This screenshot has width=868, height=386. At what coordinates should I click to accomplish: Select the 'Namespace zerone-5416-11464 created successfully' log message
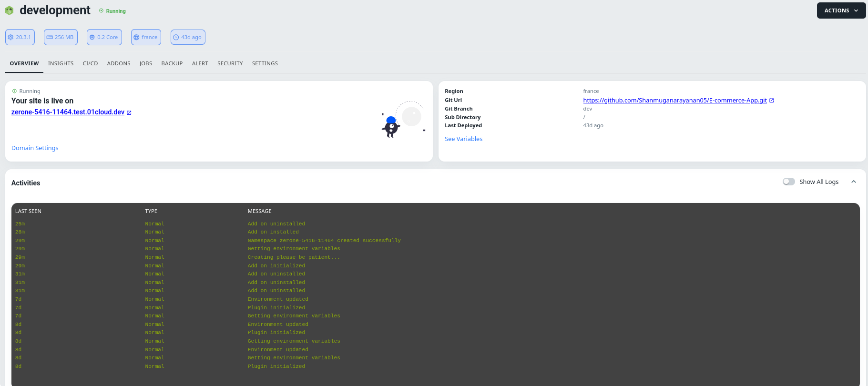[x=324, y=241]
